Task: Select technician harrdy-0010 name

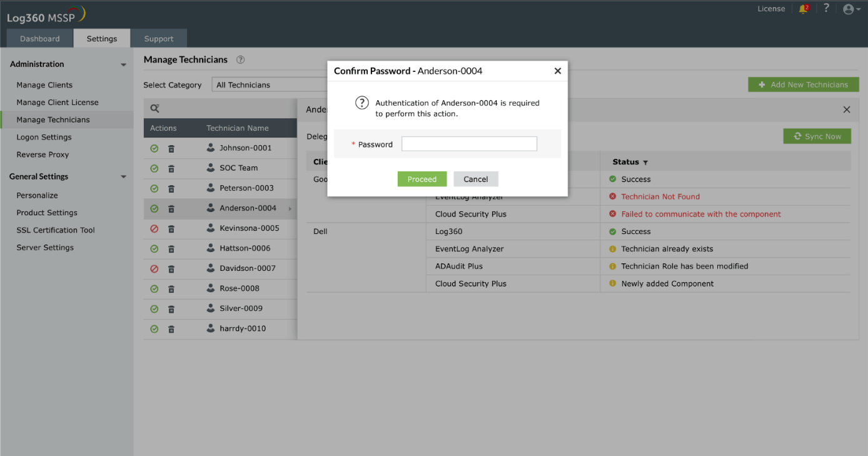Action: [x=243, y=328]
